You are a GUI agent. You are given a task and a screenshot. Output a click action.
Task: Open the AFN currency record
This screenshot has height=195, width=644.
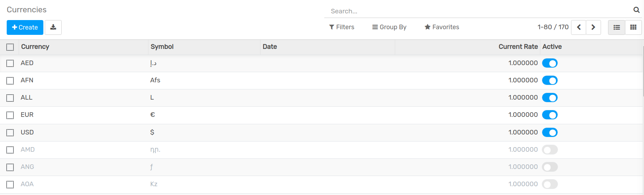point(27,80)
